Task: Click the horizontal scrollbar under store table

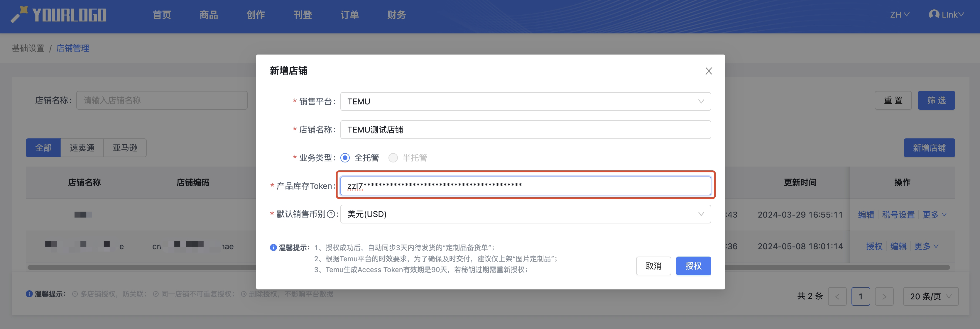Action: [x=141, y=267]
